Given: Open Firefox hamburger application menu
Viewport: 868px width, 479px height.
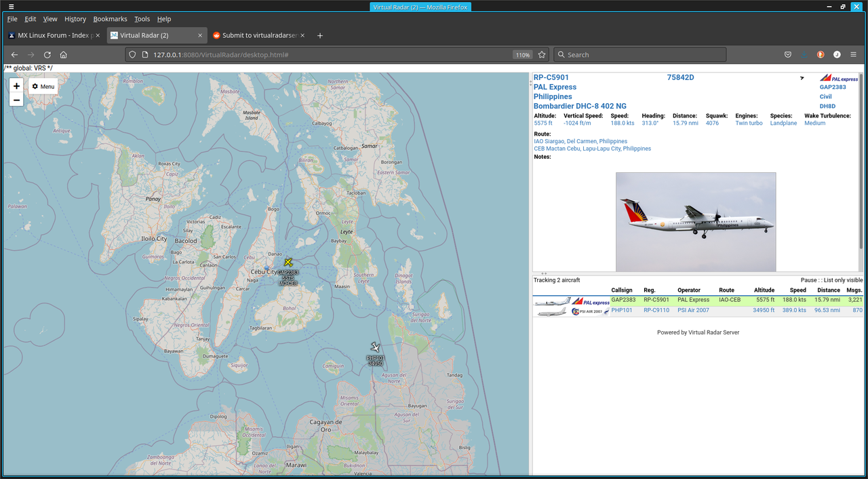Looking at the screenshot, I should click(854, 55).
